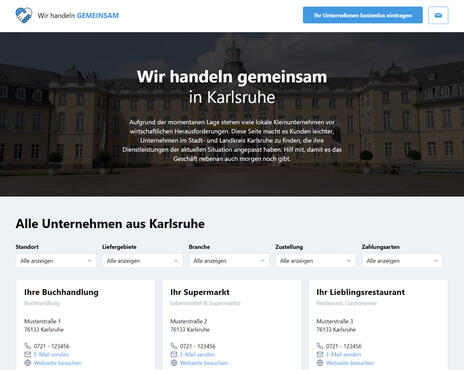This screenshot has height=370, width=464.
Task: Click phone icon in Ihre Buchhandlung card
Action: (27, 346)
